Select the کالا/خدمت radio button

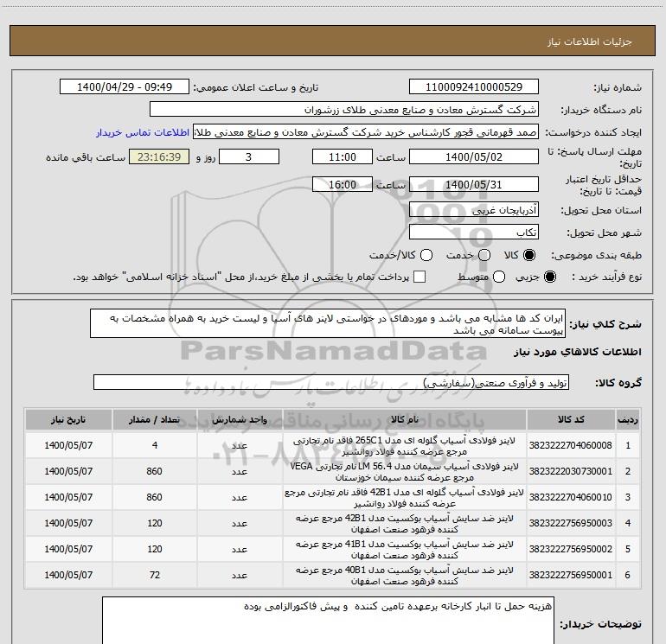tap(426, 255)
